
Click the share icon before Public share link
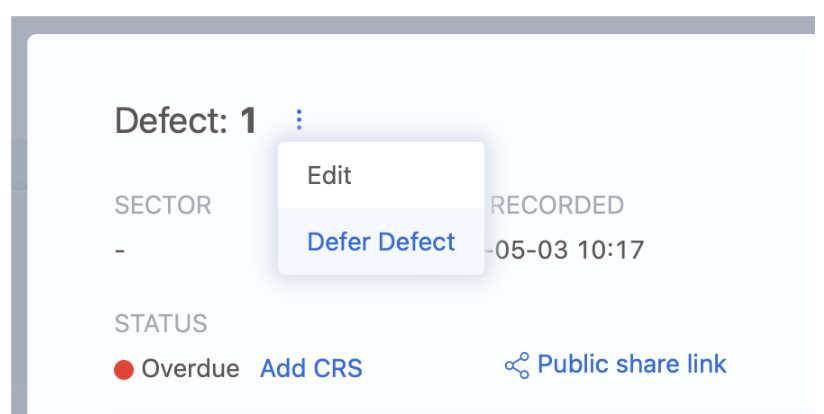(x=516, y=366)
